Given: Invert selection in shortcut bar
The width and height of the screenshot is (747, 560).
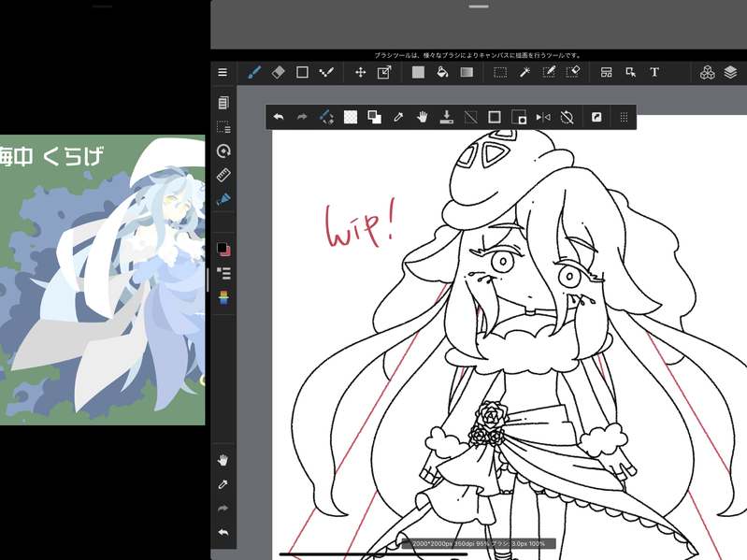Looking at the screenshot, I should [518, 117].
